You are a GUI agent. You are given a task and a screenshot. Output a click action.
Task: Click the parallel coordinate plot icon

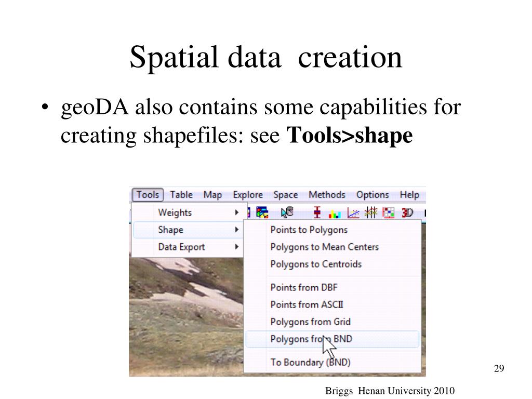coord(371,212)
